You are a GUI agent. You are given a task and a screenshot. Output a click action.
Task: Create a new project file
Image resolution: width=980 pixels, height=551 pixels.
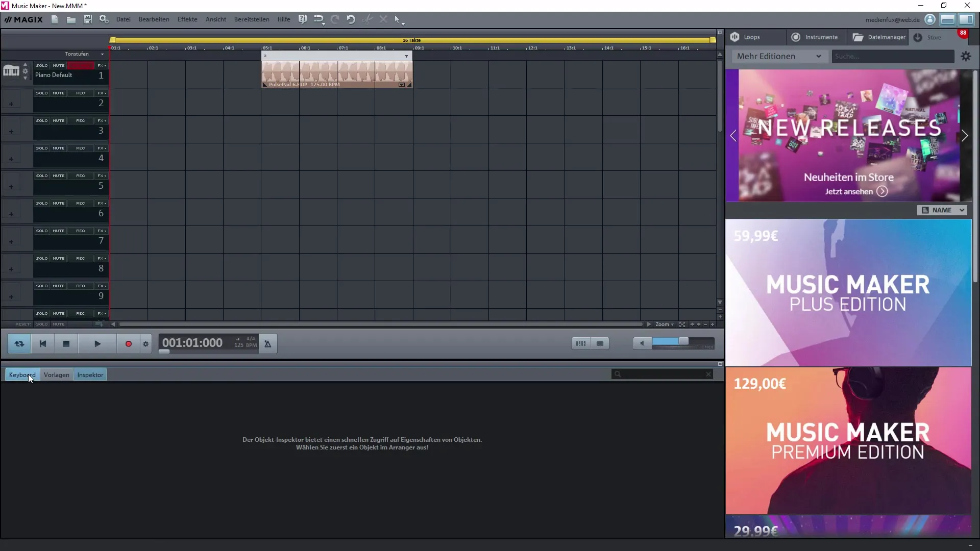tap(55, 19)
